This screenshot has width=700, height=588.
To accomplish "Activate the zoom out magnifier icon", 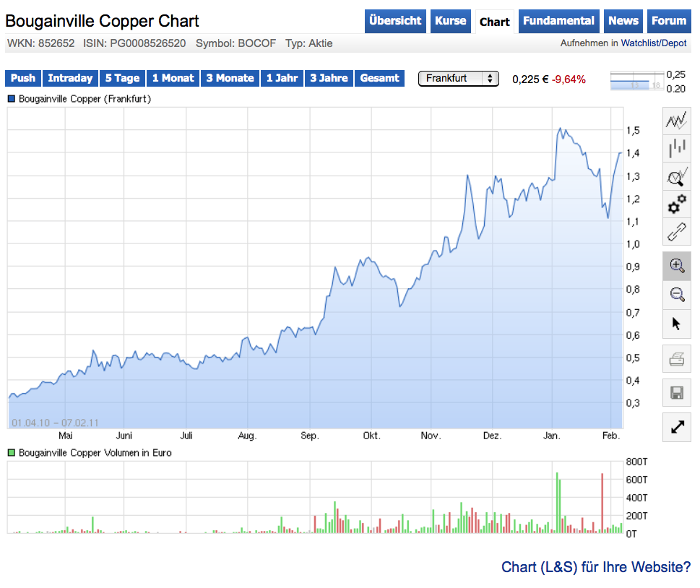I will click(x=676, y=294).
